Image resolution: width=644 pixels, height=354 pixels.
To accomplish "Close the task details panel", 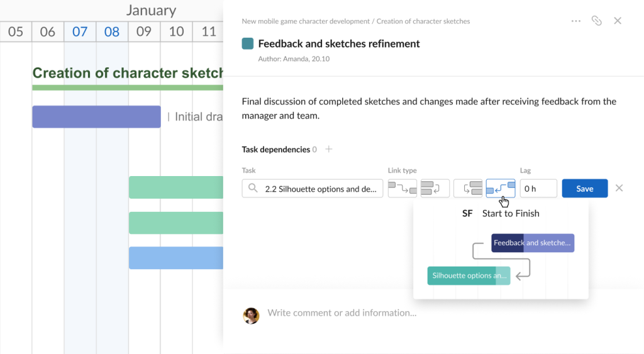I will click(618, 21).
